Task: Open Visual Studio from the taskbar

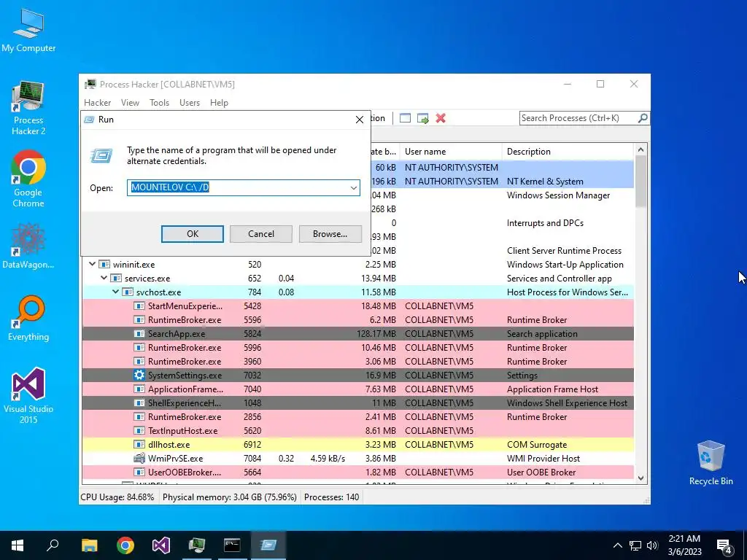Action: tap(161, 545)
